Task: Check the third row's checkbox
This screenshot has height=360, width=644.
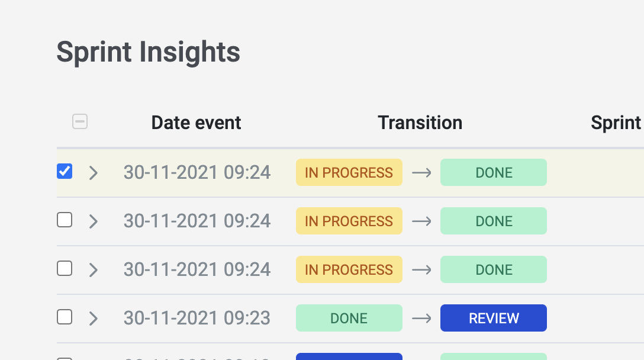Action: point(65,269)
